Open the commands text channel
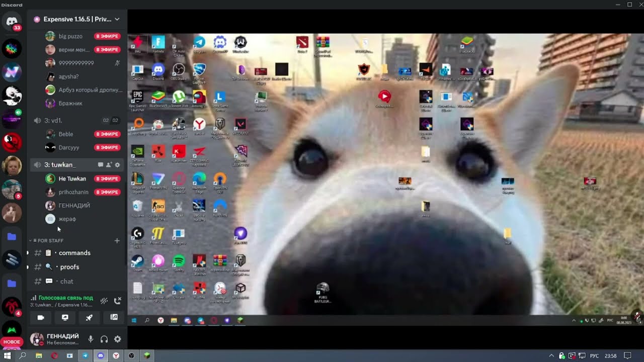 [x=74, y=253]
